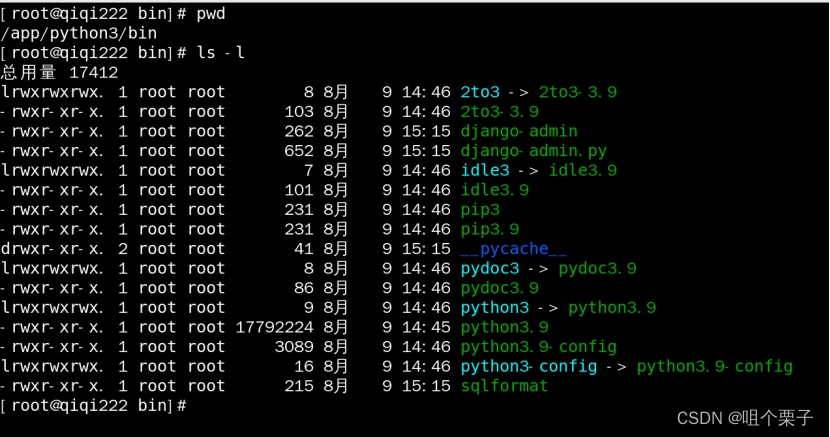Select the /app/python3/bin path output
The image size is (830, 437).
(x=79, y=33)
